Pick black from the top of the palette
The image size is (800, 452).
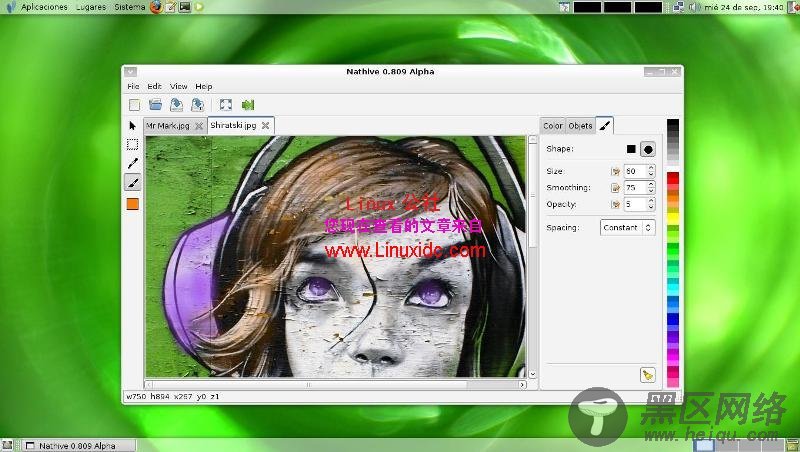pos(673,123)
